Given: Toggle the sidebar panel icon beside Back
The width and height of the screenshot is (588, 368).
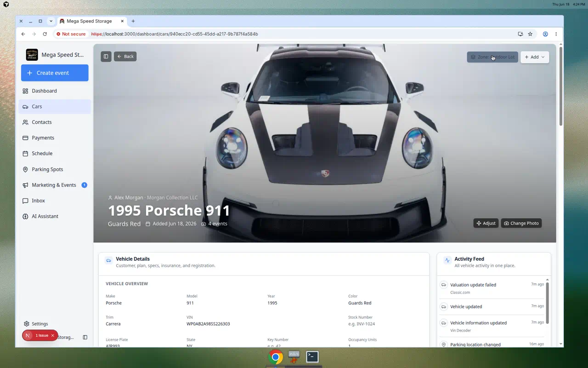Looking at the screenshot, I should coord(106,57).
